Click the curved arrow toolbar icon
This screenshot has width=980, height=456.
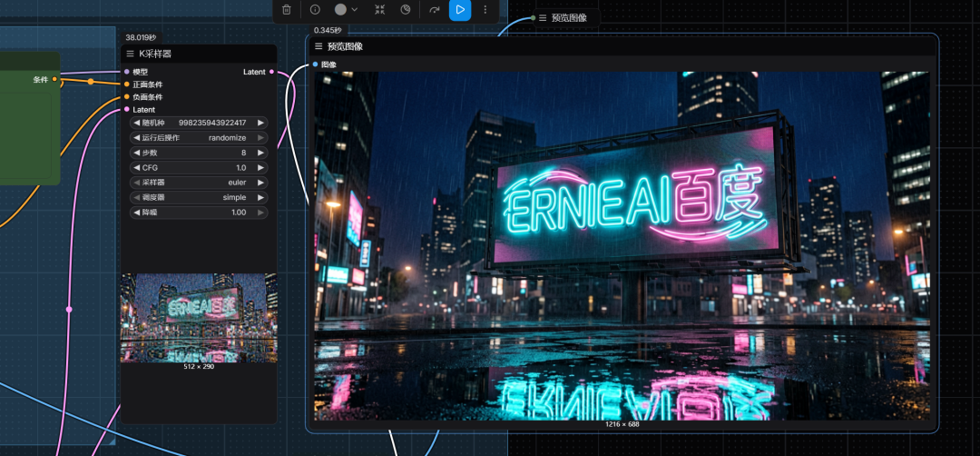(x=435, y=9)
